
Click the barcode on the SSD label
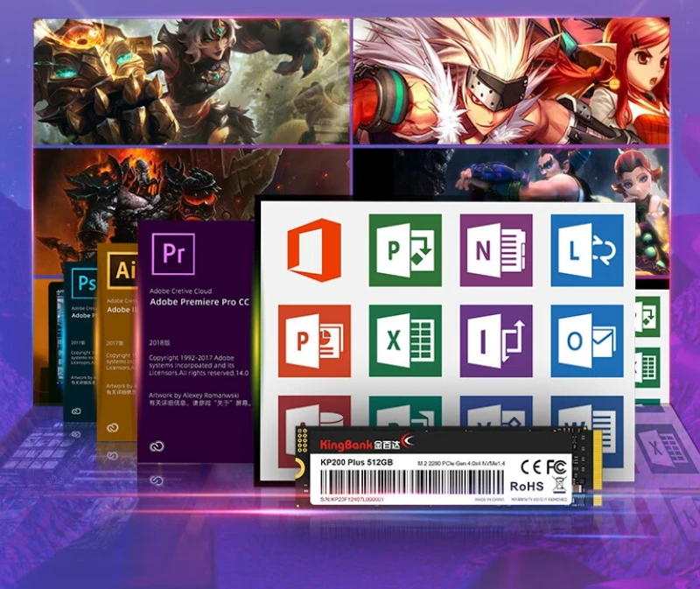pos(411,482)
